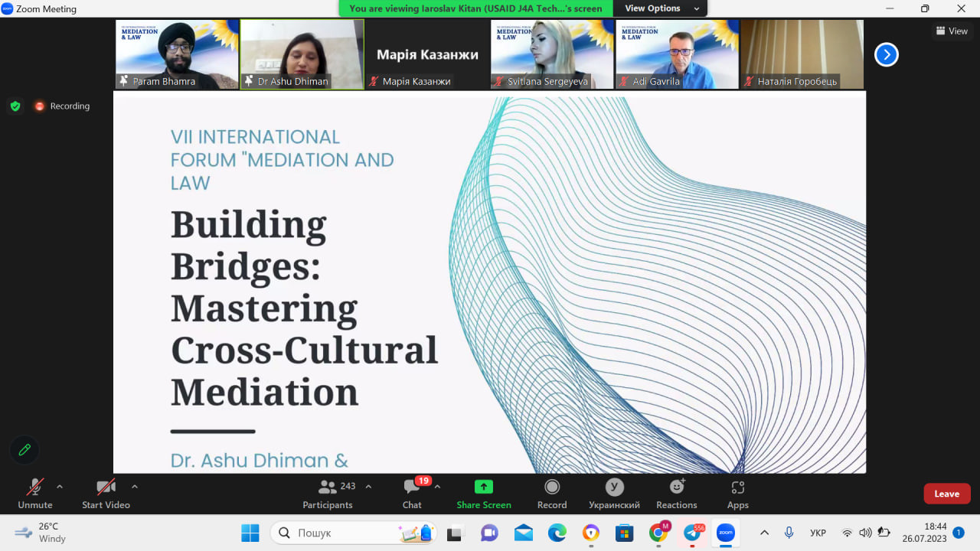Screen dimensions: 980x551
Task: Expand audio options arrow beside Unmute
Action: [x=60, y=486]
